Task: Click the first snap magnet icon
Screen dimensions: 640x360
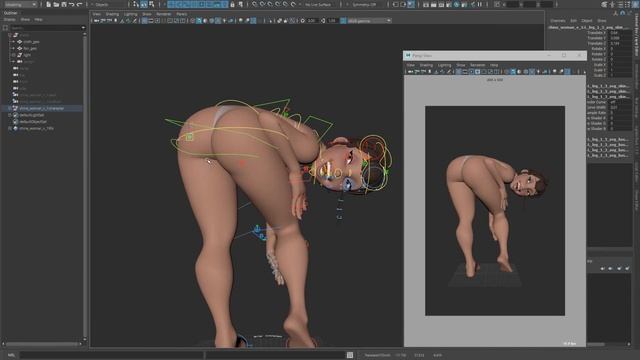Action: point(254,4)
